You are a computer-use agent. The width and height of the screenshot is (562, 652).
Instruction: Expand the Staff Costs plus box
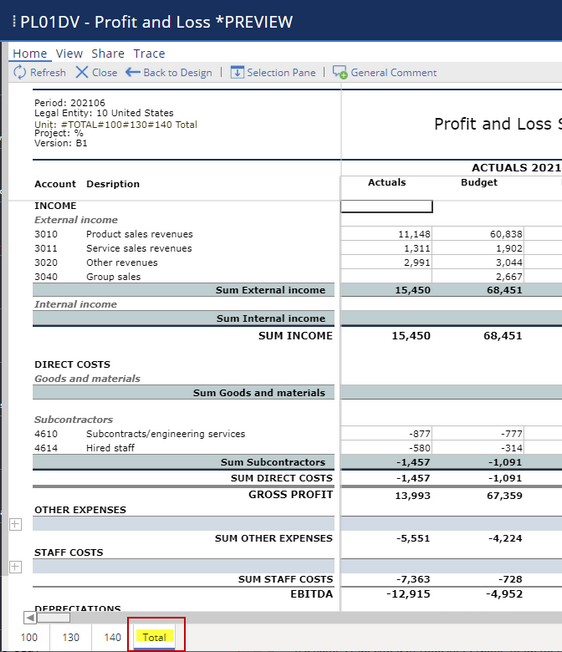[x=15, y=567]
